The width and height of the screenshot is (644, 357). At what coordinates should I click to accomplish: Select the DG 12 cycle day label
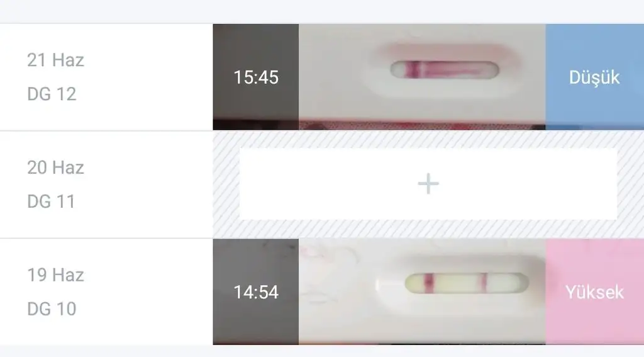click(52, 94)
